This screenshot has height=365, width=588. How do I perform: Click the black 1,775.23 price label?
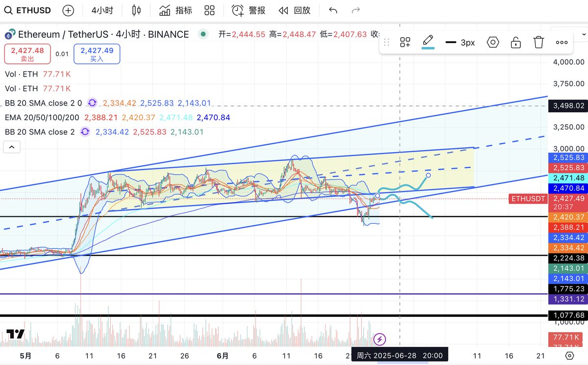point(568,288)
